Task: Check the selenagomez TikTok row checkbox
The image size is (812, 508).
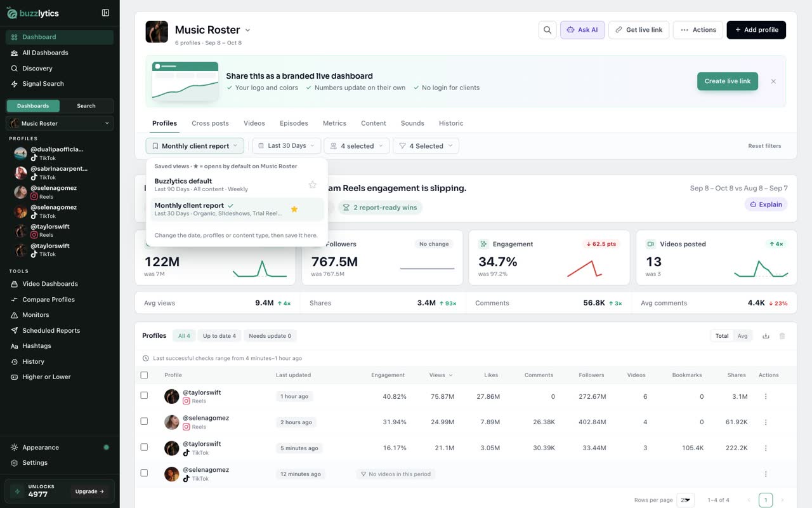Action: click(144, 473)
